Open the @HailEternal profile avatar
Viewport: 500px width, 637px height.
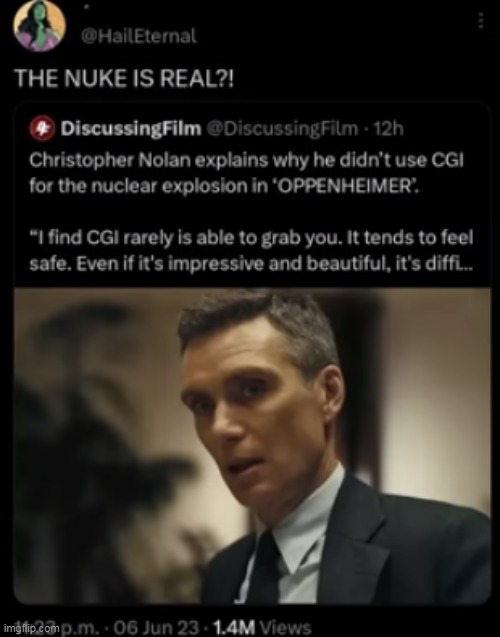click(x=39, y=26)
